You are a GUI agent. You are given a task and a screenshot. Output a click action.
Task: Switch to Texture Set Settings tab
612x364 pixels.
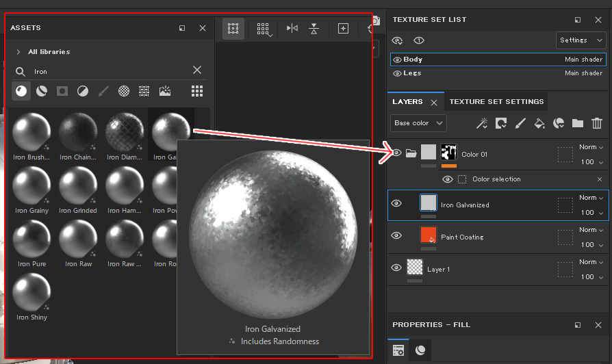point(496,102)
